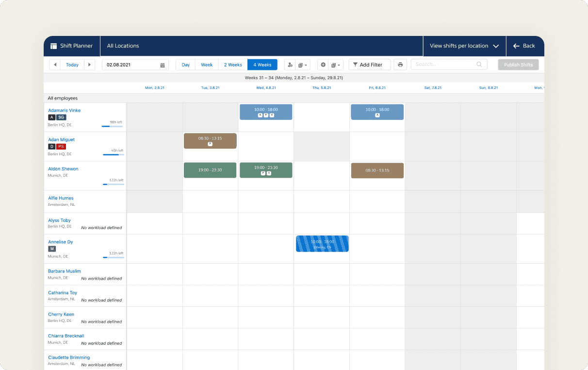The image size is (588, 370).
Task: Switch to the Day view tab
Action: point(185,65)
